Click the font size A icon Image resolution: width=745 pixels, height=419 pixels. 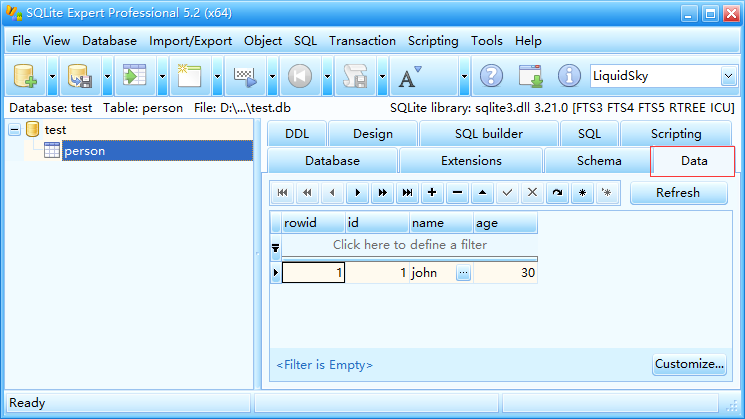[x=410, y=76]
